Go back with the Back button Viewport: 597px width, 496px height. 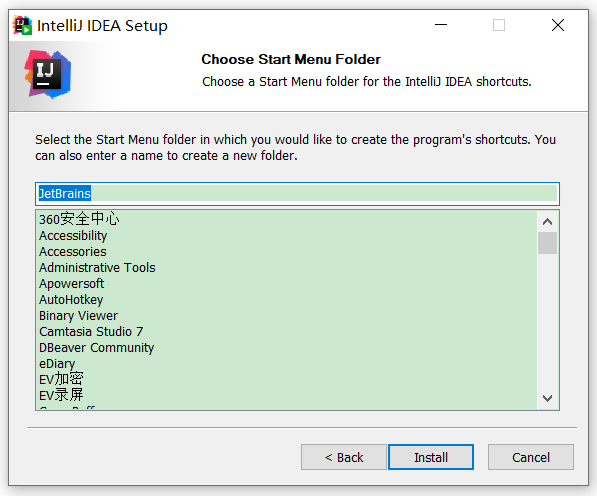click(344, 457)
